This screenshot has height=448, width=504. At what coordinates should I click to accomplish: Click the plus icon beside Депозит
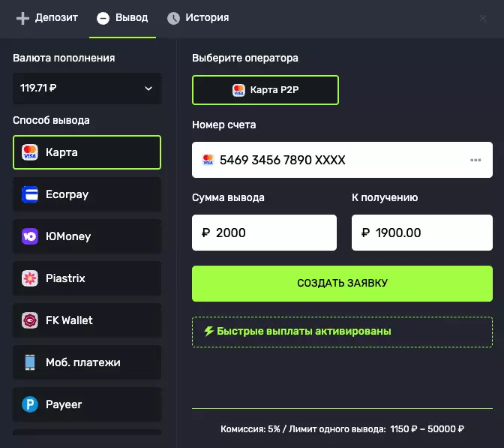click(x=22, y=18)
